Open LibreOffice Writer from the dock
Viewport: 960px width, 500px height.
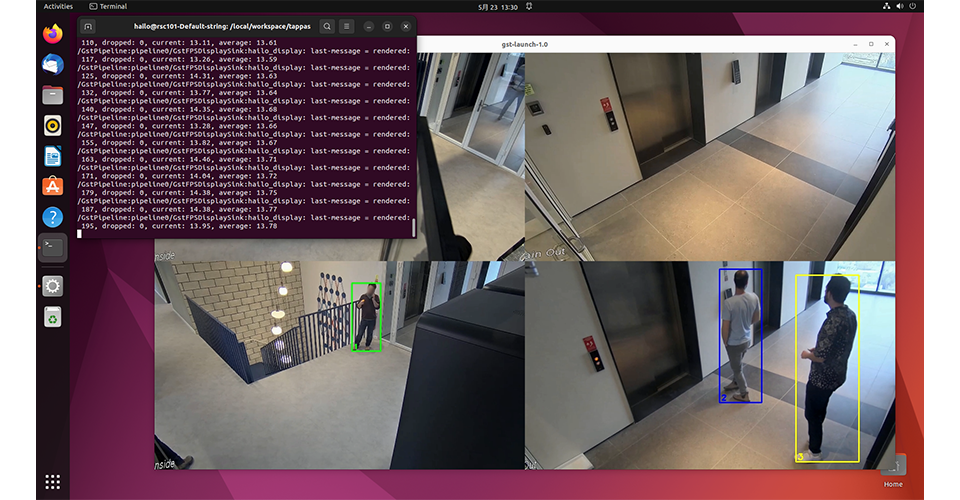[52, 156]
